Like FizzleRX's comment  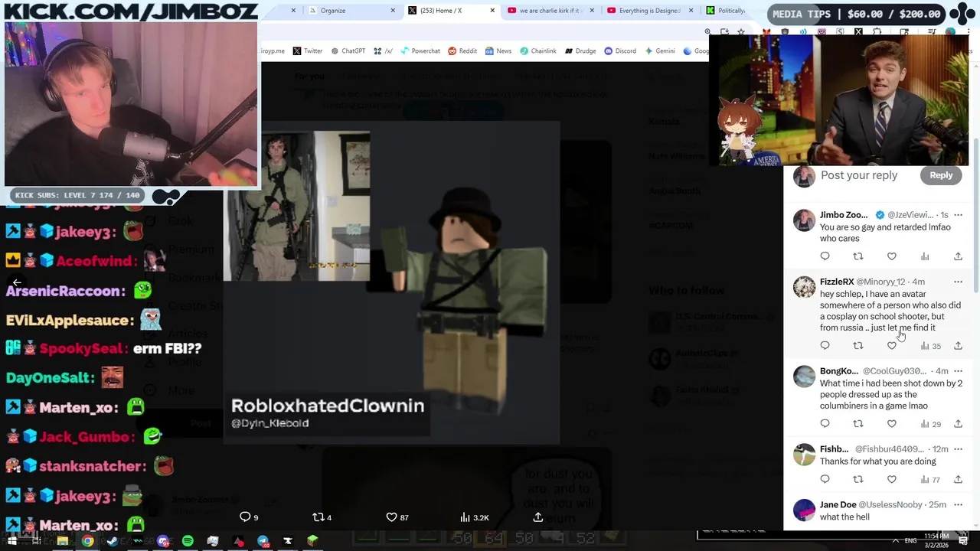pyautogui.click(x=891, y=346)
